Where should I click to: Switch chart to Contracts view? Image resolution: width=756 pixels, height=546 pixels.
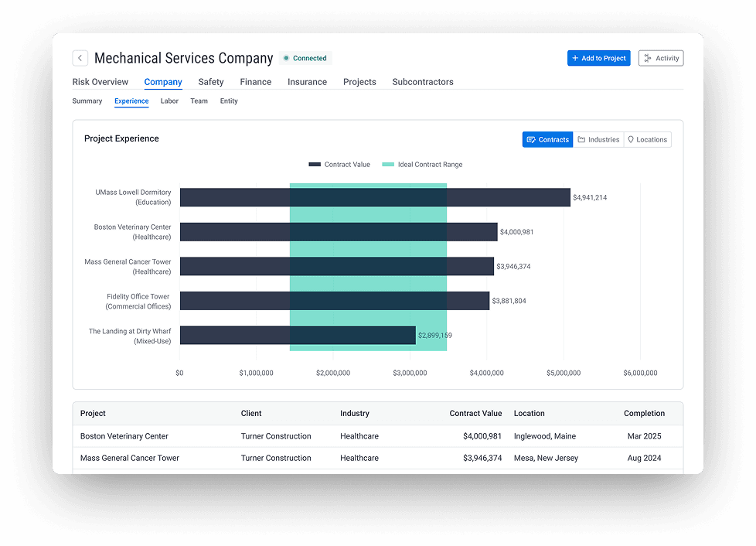tap(547, 140)
